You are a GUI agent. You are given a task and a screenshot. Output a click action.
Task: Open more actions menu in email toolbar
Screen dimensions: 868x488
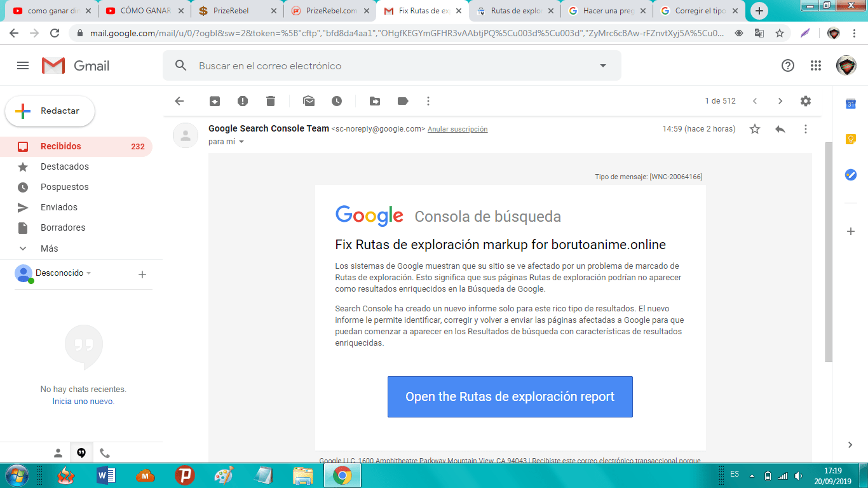coord(428,101)
